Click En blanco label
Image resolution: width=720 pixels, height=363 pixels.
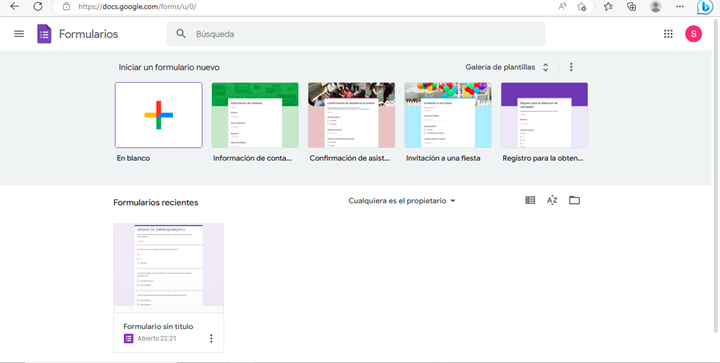(133, 158)
